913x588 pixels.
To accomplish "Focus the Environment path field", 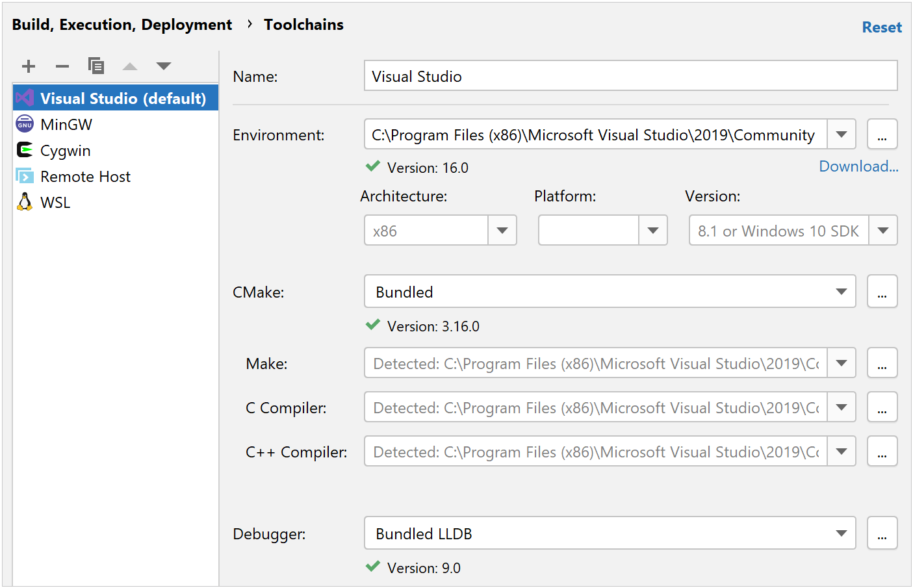I will click(x=595, y=134).
